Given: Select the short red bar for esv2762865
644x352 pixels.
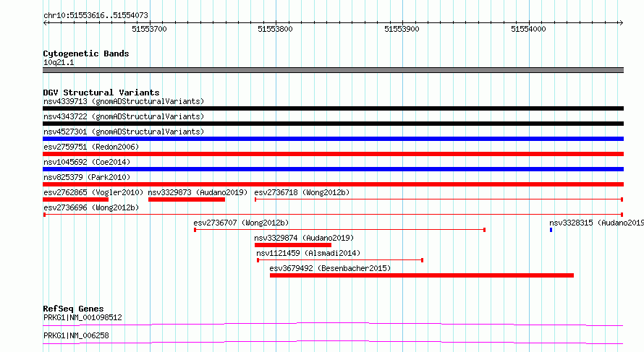Looking at the screenshot, I should coord(75,199).
